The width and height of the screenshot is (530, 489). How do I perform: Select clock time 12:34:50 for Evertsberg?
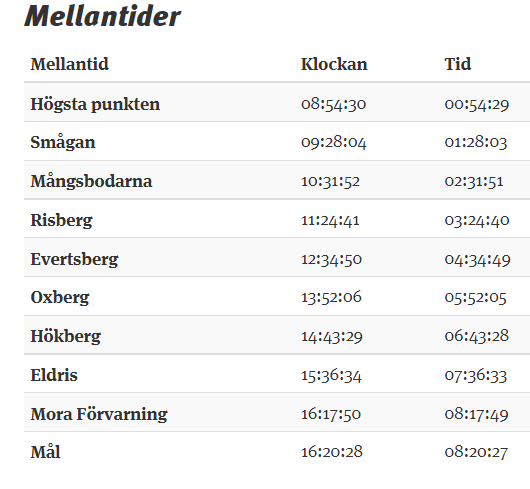(331, 260)
